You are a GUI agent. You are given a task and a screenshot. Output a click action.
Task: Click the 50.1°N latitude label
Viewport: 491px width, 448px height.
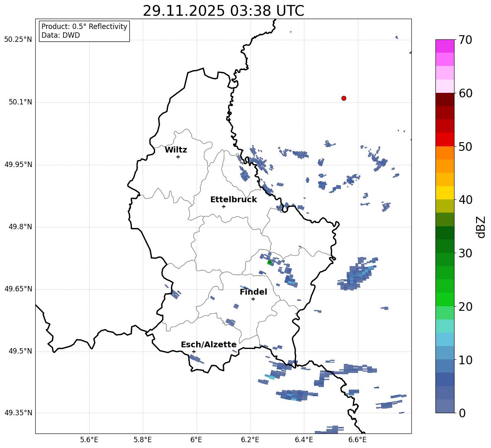[x=20, y=102]
